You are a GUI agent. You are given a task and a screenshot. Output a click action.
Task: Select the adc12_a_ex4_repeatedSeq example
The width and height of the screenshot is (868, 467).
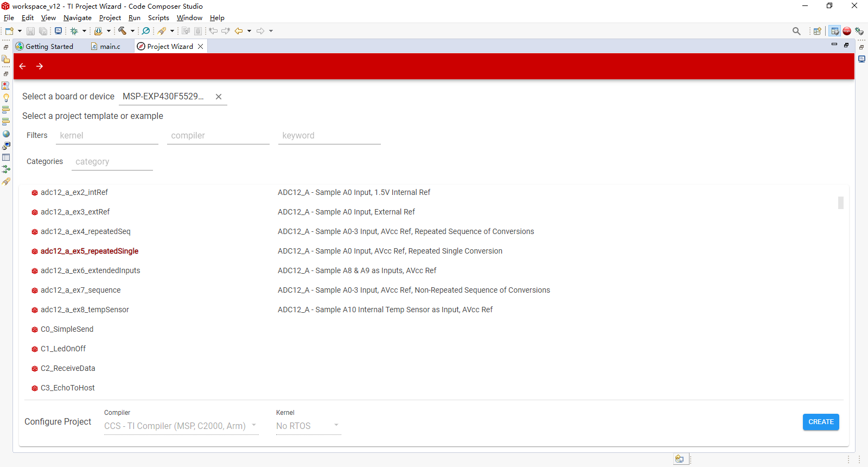[86, 231]
